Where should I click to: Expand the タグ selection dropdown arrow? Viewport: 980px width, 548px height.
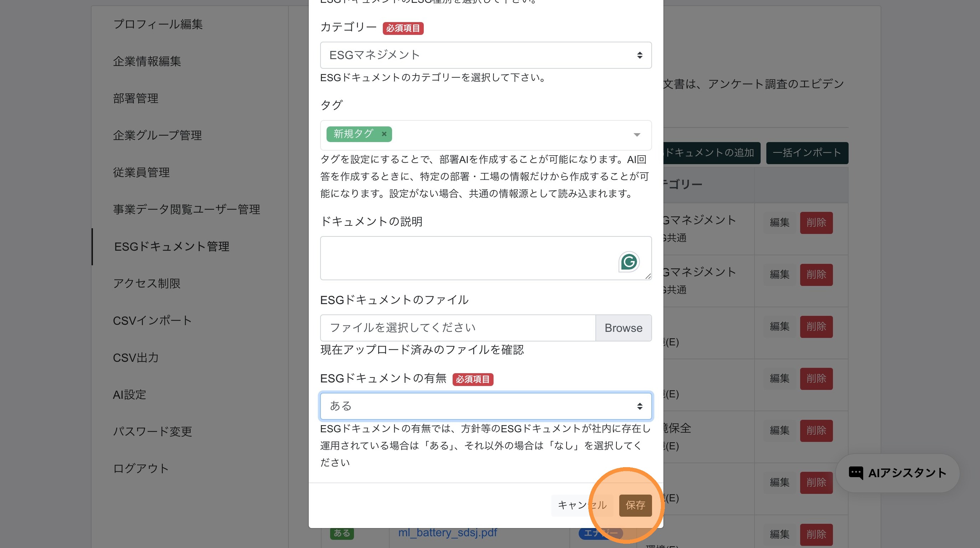tap(636, 135)
